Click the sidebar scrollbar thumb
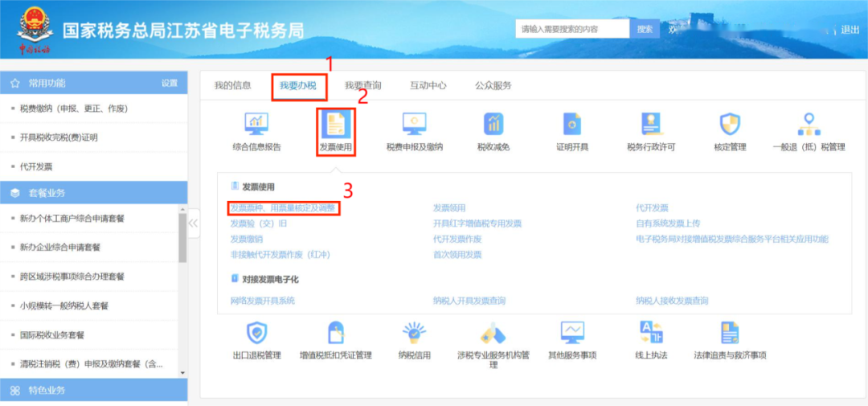 [183, 237]
